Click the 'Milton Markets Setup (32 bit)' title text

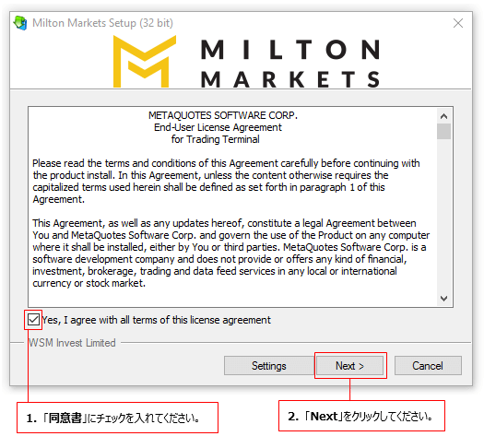[x=102, y=23]
